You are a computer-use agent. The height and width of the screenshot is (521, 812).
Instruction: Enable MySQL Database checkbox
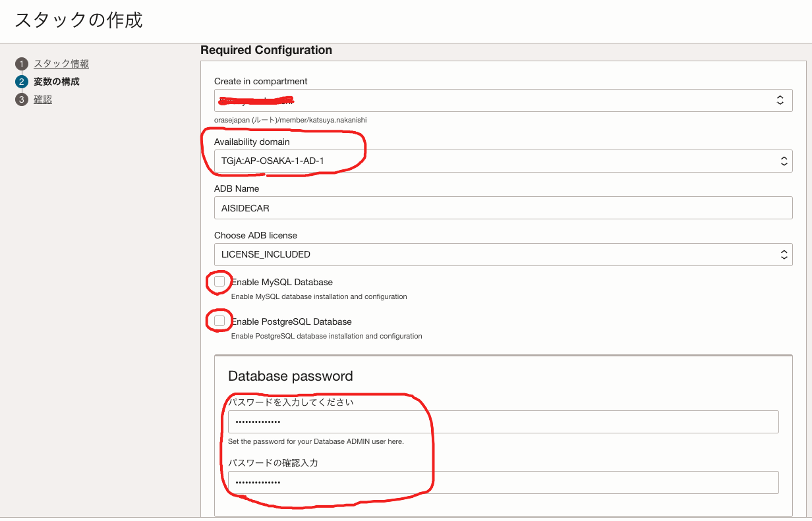(x=219, y=281)
